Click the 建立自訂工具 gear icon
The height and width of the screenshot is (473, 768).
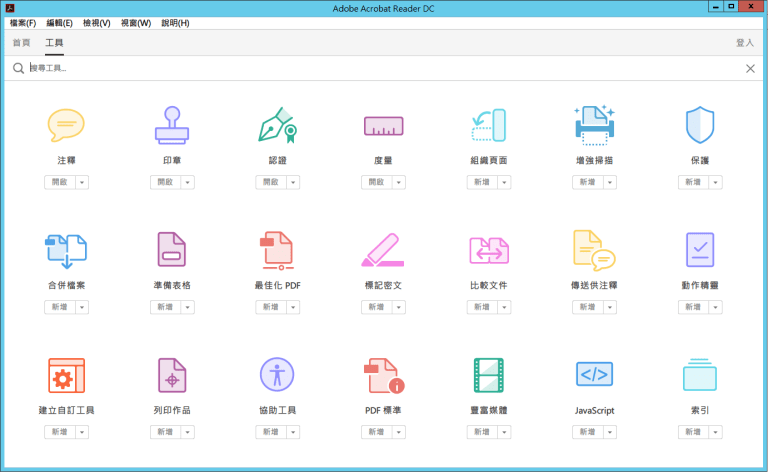[x=66, y=376]
